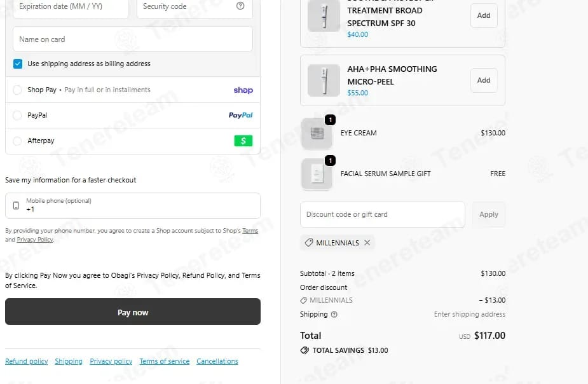
Task: Click the $40.00 SPF 30 price
Action: (x=357, y=34)
